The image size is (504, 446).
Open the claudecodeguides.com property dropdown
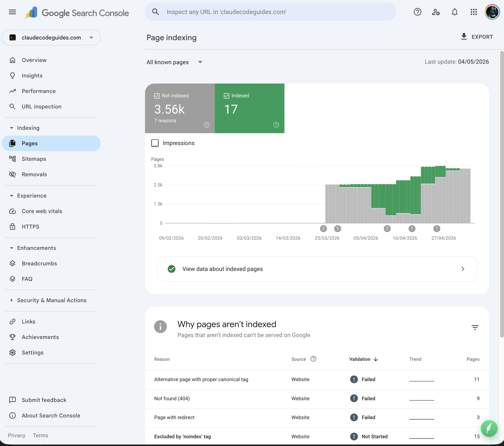click(51, 38)
